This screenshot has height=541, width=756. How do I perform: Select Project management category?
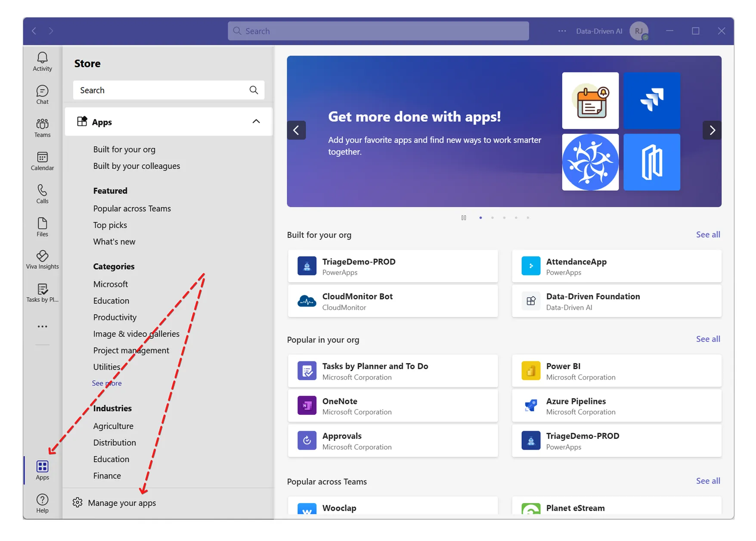coord(131,350)
